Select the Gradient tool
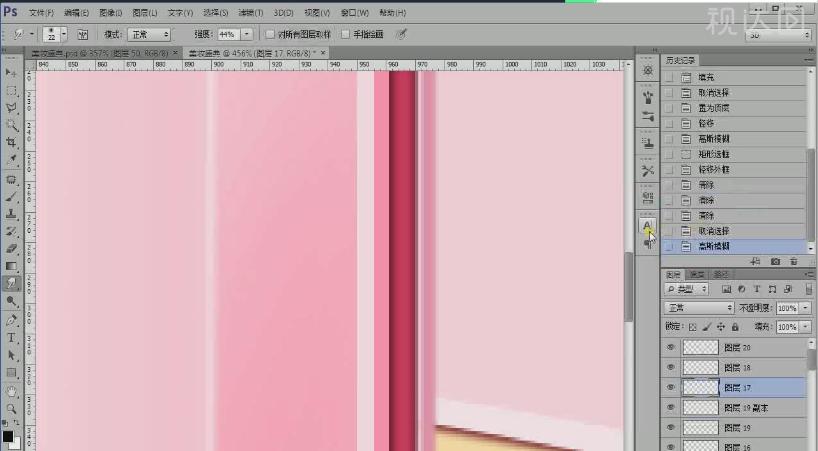 (11, 266)
